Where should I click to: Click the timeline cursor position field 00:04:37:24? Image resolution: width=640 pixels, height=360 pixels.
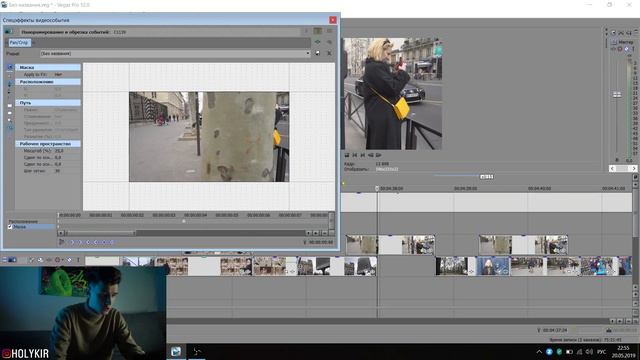click(x=554, y=330)
